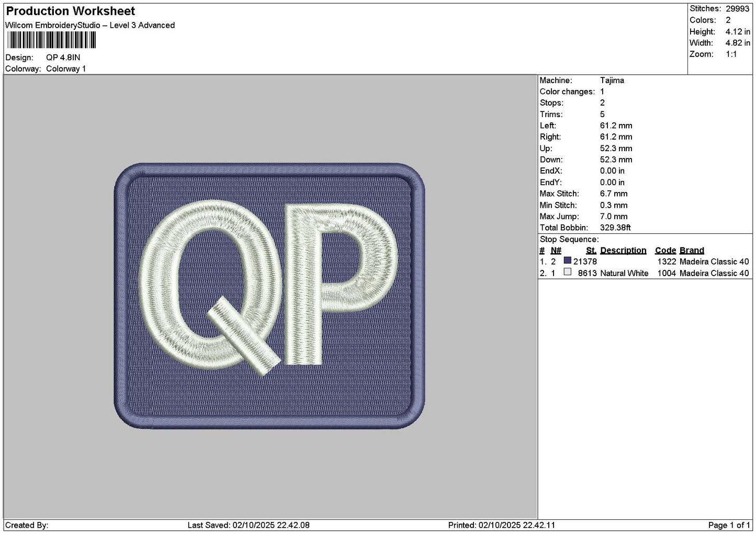Click the 'Color changes:' label
The image size is (756, 534).
click(567, 92)
